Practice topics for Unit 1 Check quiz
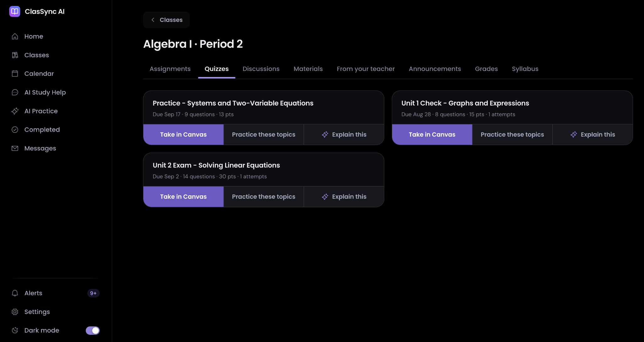 (512, 134)
